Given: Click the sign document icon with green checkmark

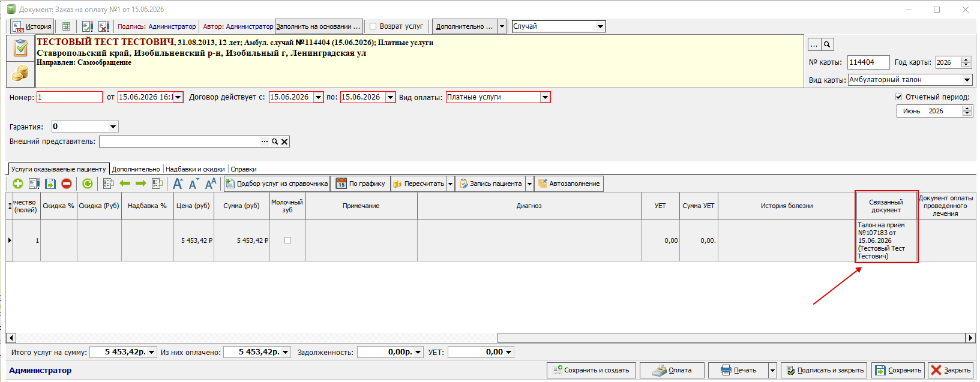Looking at the screenshot, I should [x=88, y=26].
